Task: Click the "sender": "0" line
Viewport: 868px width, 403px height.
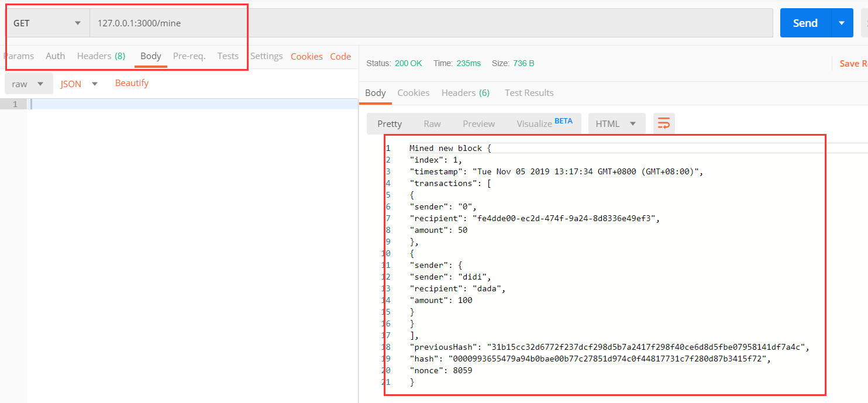Action: click(443, 207)
